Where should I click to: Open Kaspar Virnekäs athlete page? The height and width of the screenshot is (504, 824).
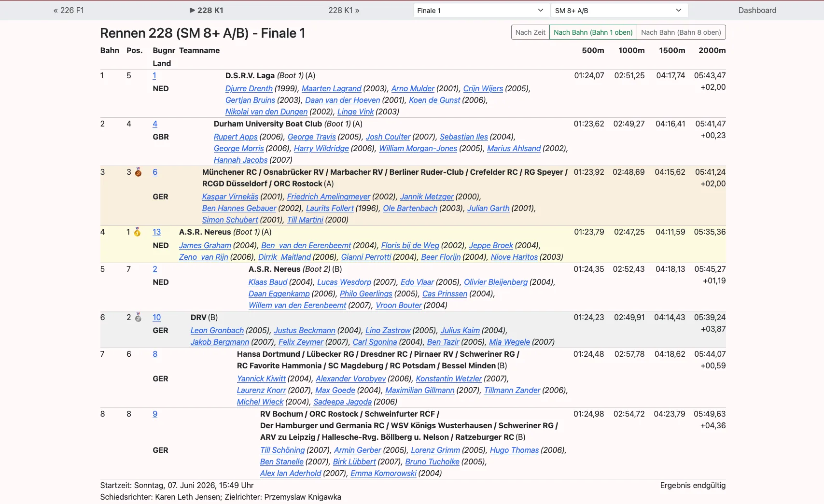click(230, 196)
